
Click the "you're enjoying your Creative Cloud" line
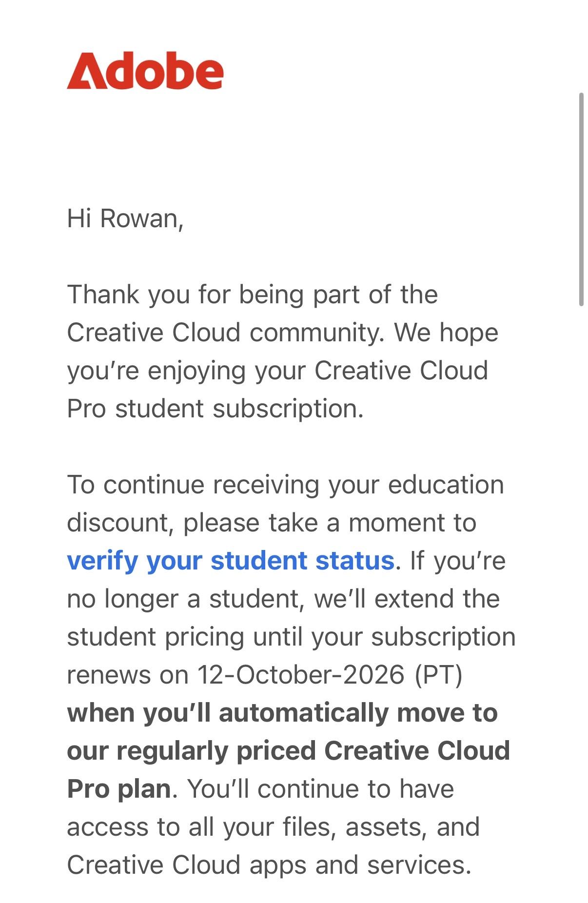[277, 371]
